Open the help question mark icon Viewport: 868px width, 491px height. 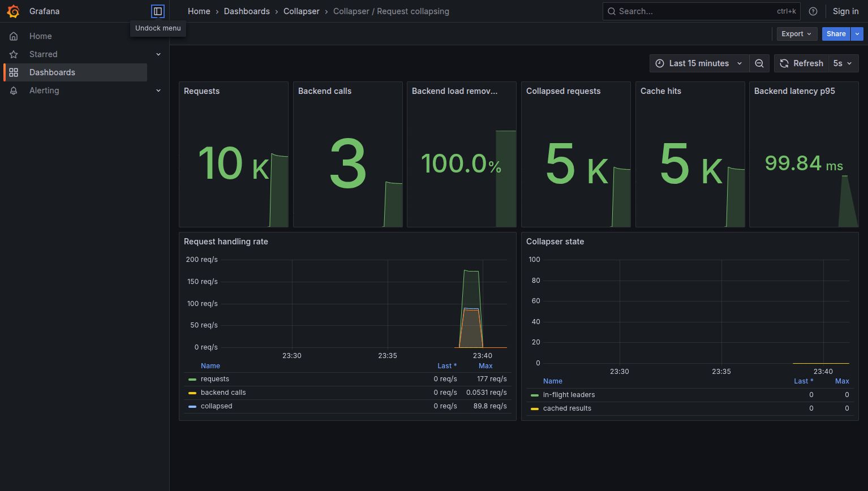point(813,11)
